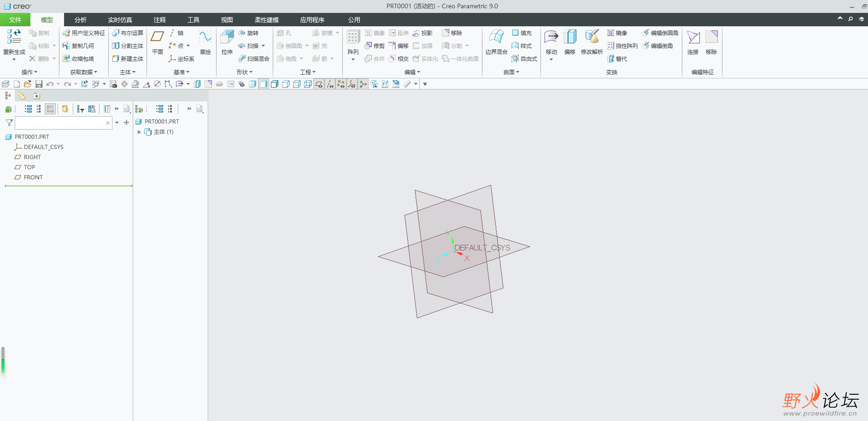Click the Fill (填充) surface tool
The image size is (868, 421).
pyautogui.click(x=522, y=33)
